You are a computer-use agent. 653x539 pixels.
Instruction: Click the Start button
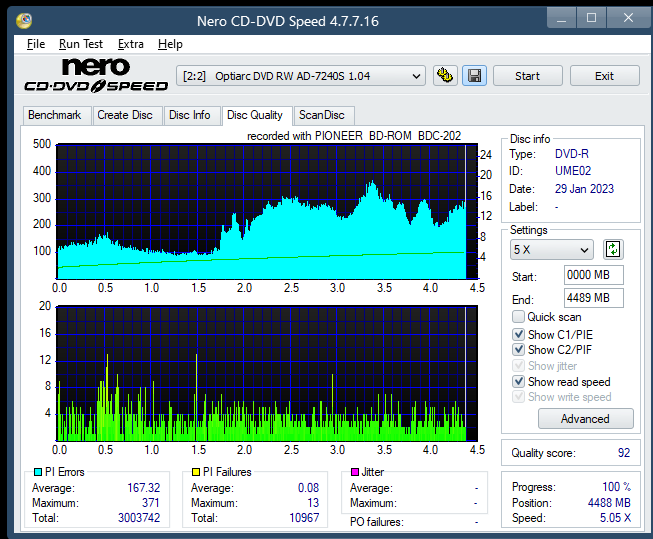[x=528, y=76]
